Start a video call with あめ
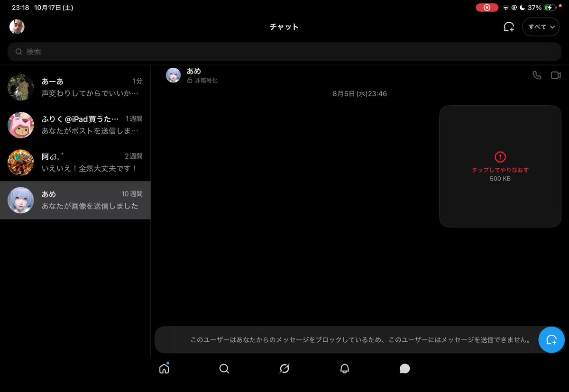Screen dimensions: 569x392 pyautogui.click(x=556, y=75)
